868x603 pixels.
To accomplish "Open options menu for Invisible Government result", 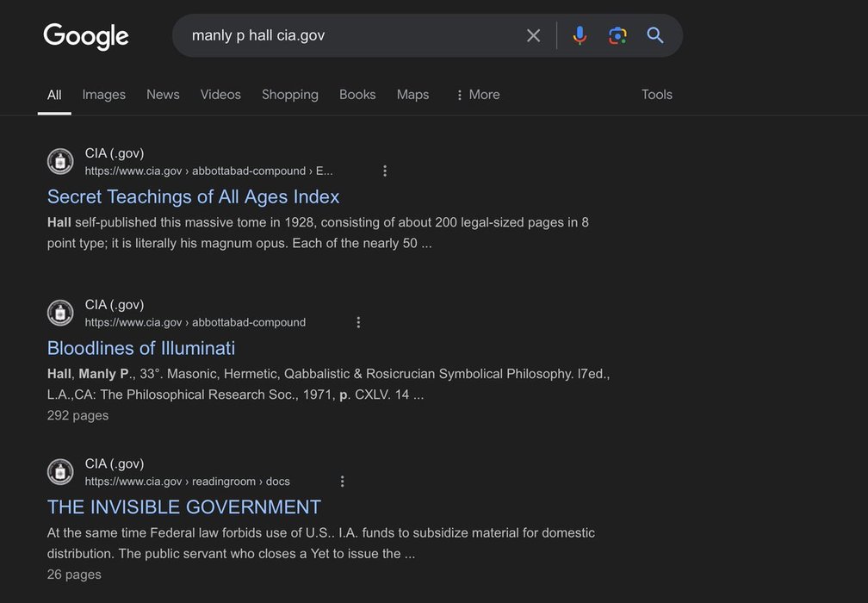I will [x=342, y=482].
